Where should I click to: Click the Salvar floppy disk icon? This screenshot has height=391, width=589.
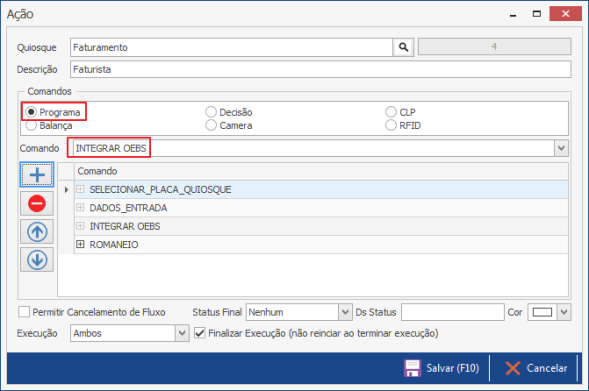tap(412, 368)
